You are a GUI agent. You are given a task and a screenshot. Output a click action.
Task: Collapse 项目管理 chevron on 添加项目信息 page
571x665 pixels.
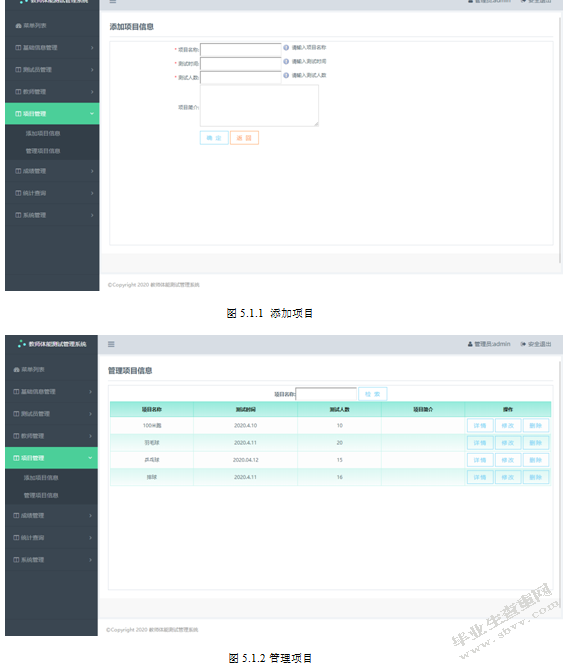92,114
